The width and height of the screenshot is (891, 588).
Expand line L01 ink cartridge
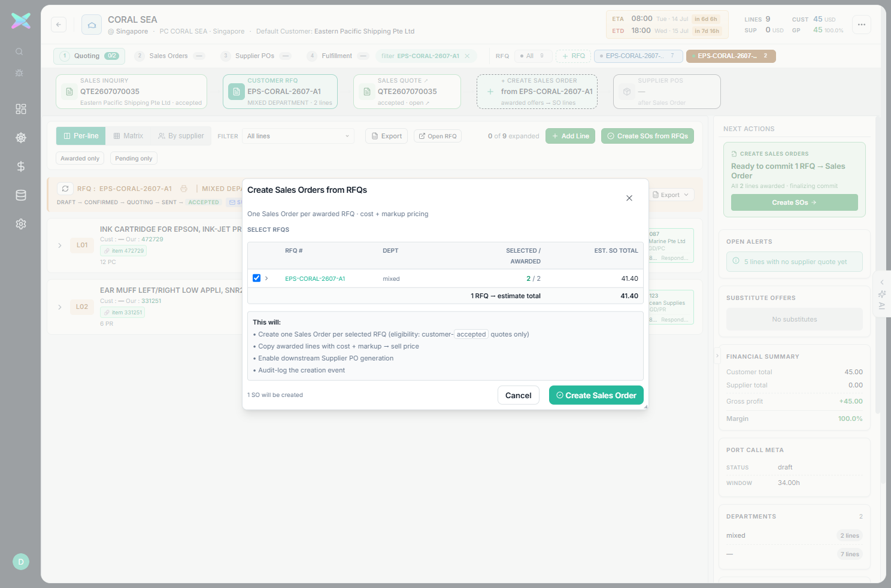point(60,245)
